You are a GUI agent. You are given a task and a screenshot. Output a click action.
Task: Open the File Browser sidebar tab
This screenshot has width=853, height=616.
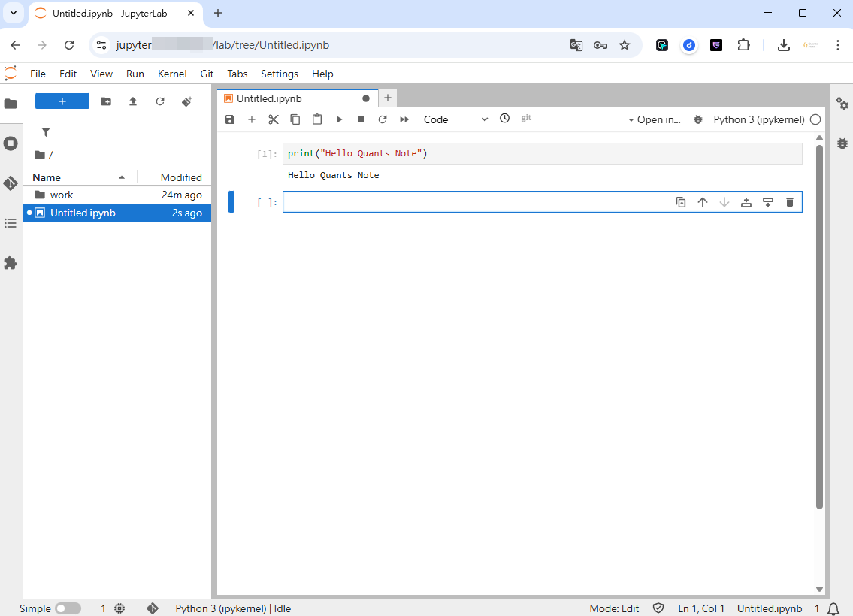click(11, 104)
